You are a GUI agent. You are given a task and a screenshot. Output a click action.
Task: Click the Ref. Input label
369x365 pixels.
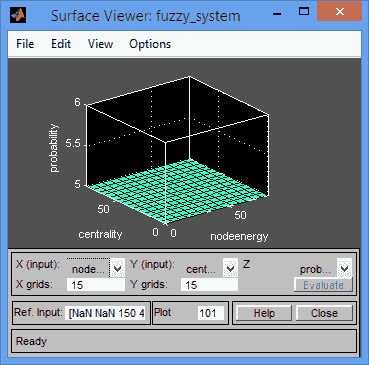[38, 312]
